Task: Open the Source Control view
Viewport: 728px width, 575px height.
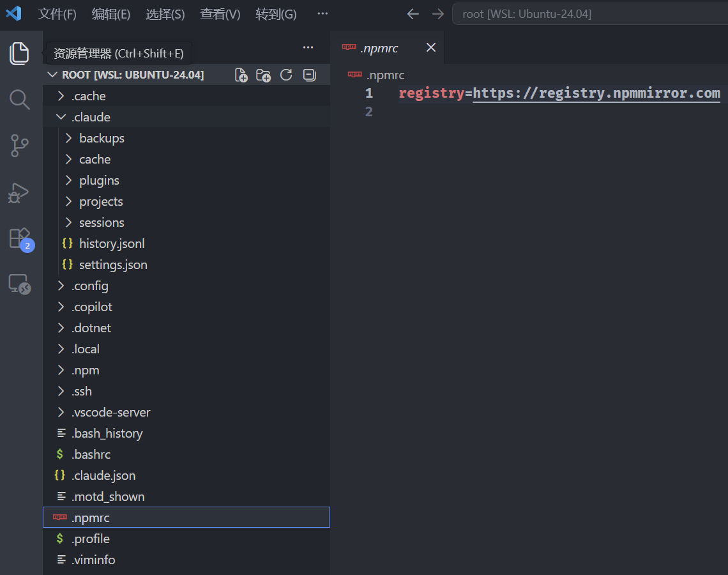Action: pos(20,146)
